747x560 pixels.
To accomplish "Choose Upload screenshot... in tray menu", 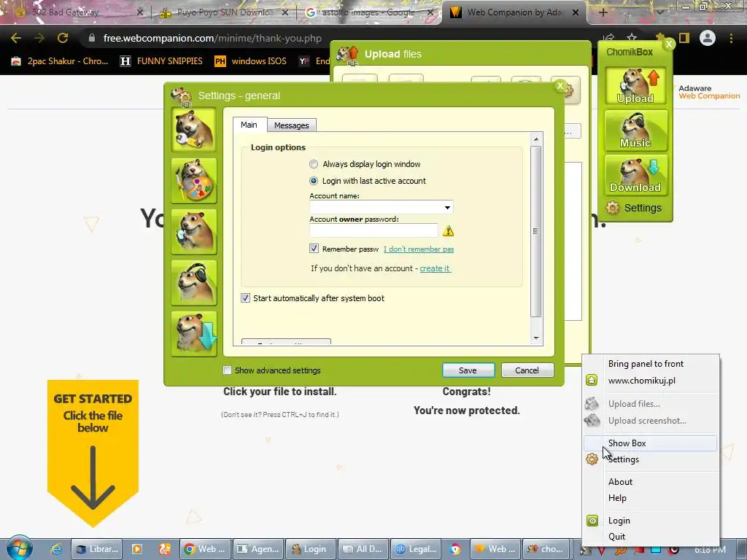I will point(651,421).
